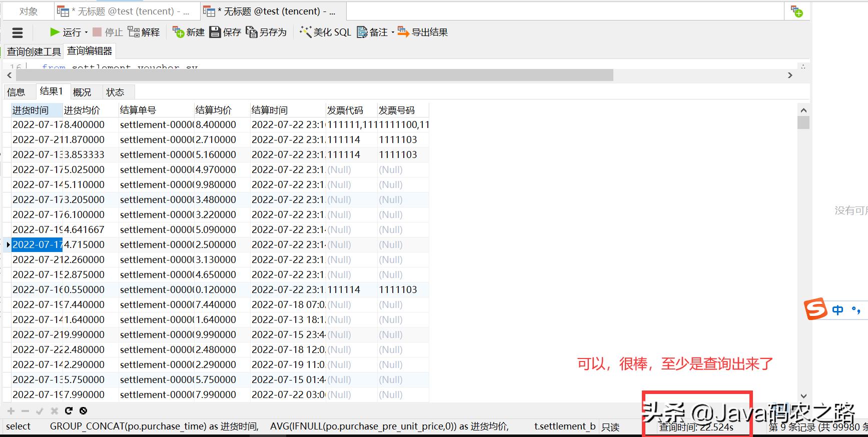Toggle the 中 Chinese input mode

[x=838, y=310]
